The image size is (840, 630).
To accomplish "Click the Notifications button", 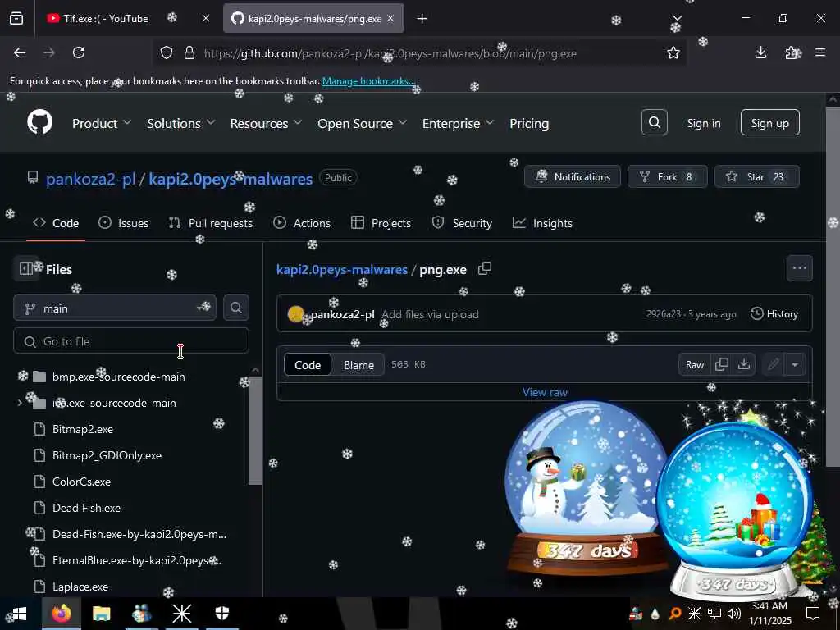I will tap(572, 176).
